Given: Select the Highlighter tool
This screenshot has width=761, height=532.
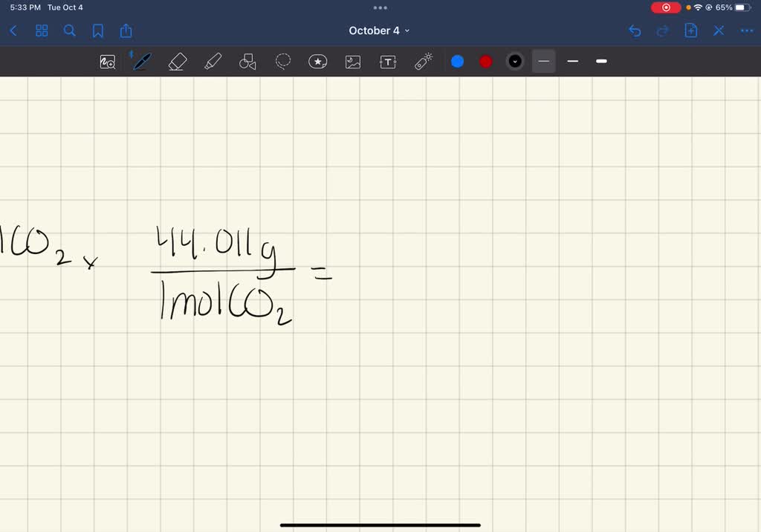Looking at the screenshot, I should click(213, 62).
